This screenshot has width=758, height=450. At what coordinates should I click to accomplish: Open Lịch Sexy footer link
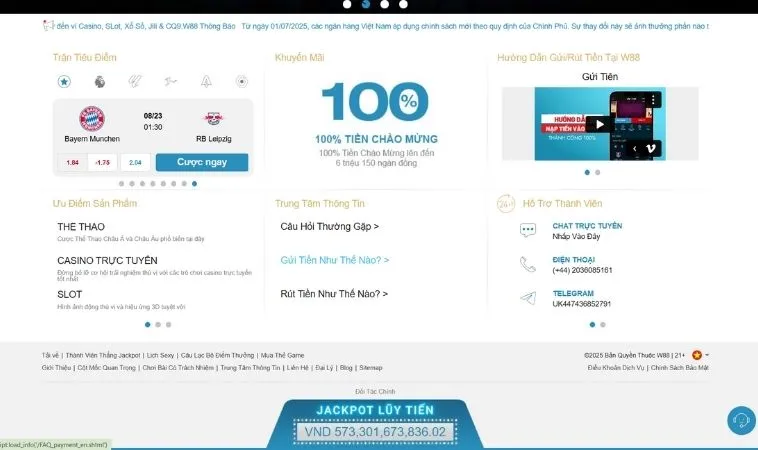pos(160,355)
